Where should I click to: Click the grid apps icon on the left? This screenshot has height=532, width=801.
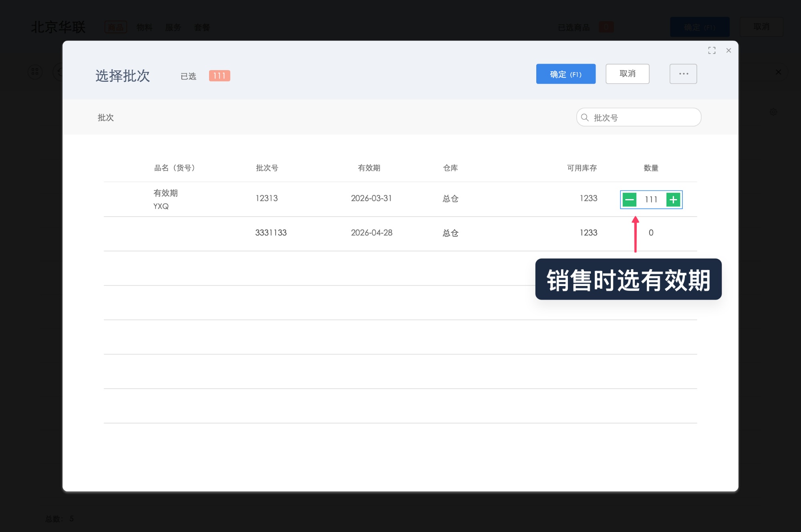click(x=35, y=72)
